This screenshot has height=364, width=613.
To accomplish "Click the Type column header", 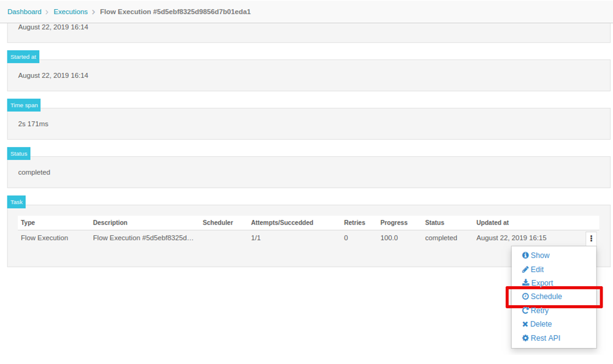I will coord(28,222).
